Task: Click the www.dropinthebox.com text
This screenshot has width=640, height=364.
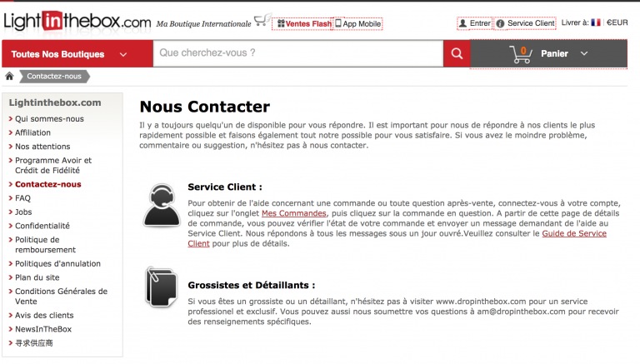Action: (481, 302)
